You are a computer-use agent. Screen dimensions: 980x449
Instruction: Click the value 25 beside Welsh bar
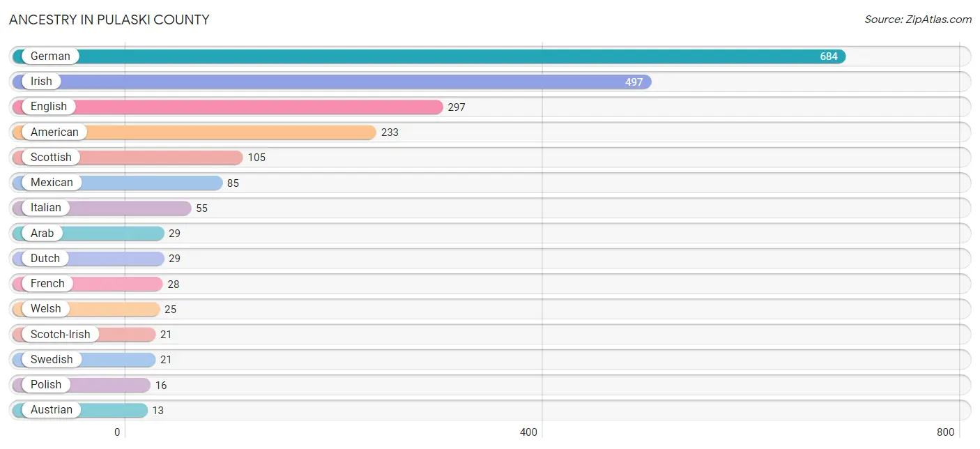pyautogui.click(x=170, y=309)
